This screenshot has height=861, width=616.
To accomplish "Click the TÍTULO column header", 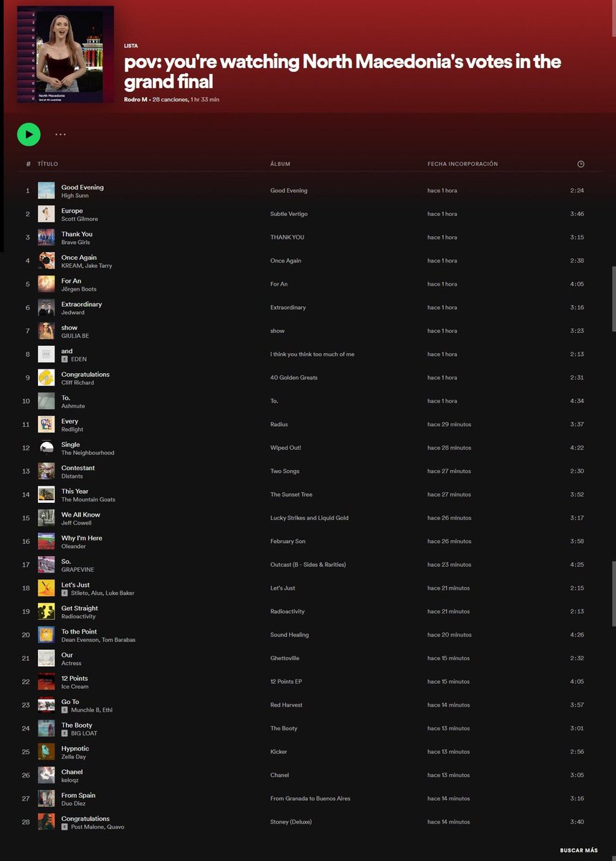I will (47, 164).
